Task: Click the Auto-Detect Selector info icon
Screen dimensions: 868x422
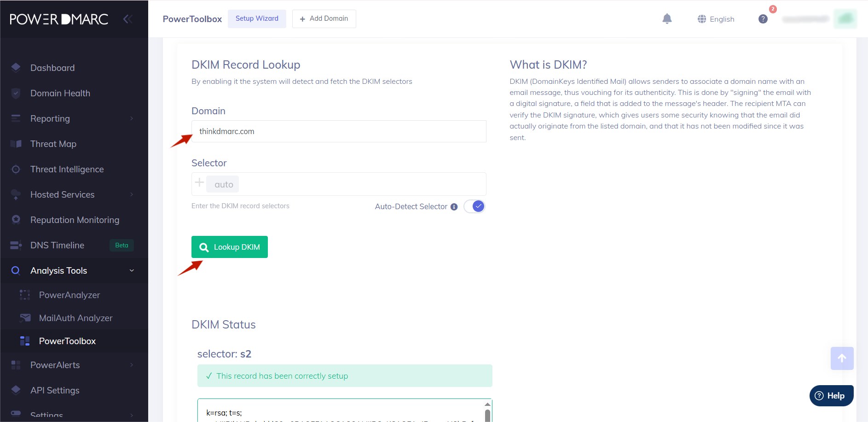Action: click(x=454, y=207)
